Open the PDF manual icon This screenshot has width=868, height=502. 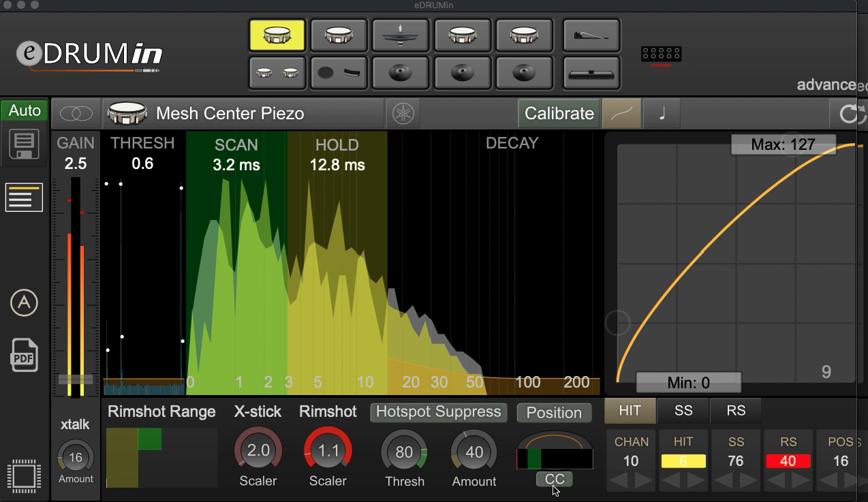click(24, 354)
